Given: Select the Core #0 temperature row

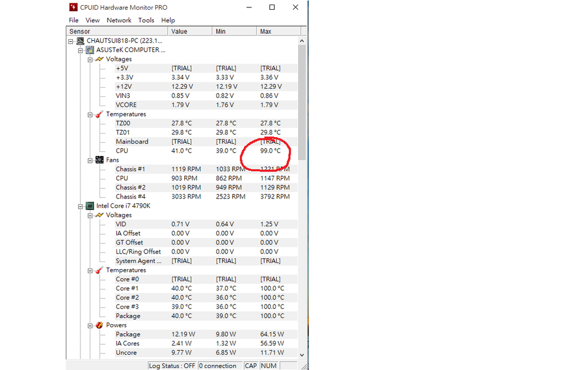Looking at the screenshot, I should (x=206, y=279).
